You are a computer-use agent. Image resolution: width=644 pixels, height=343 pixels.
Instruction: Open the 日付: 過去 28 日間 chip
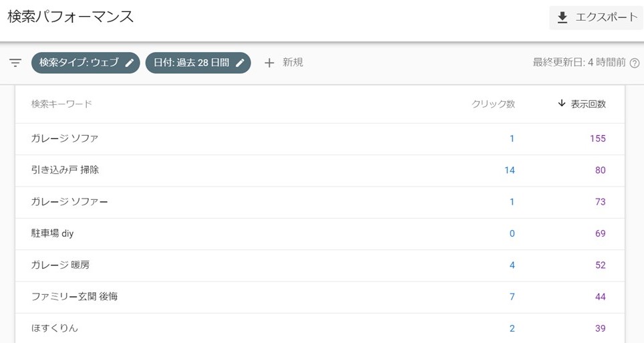(198, 62)
